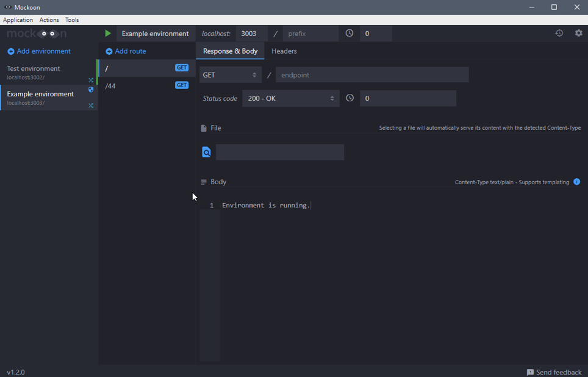The width and height of the screenshot is (588, 377).
Task: Click the file path input field
Action: pyautogui.click(x=280, y=152)
